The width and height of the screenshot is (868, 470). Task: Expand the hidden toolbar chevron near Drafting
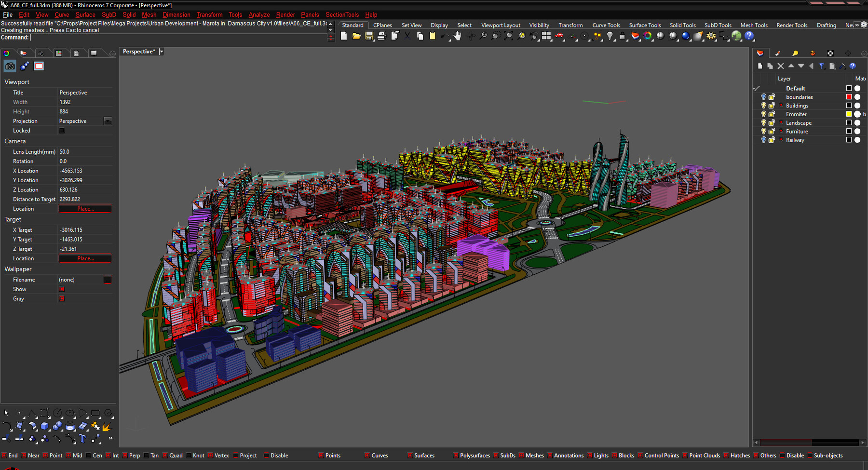858,25
